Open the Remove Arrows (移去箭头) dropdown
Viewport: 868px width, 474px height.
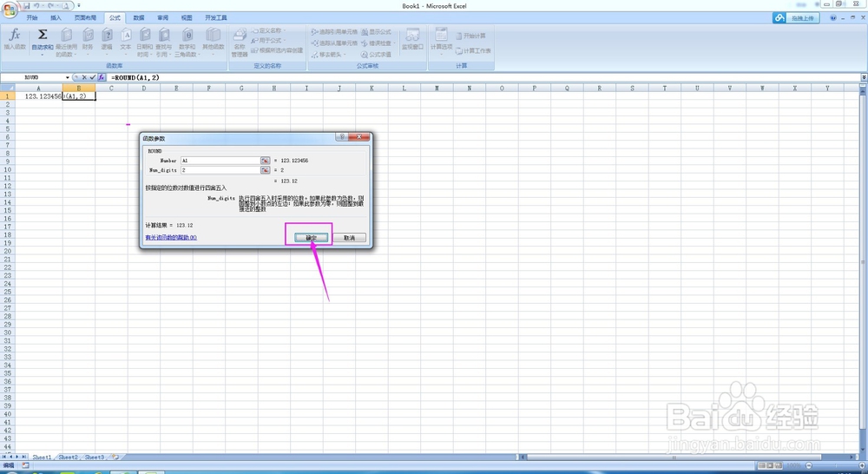[329, 55]
